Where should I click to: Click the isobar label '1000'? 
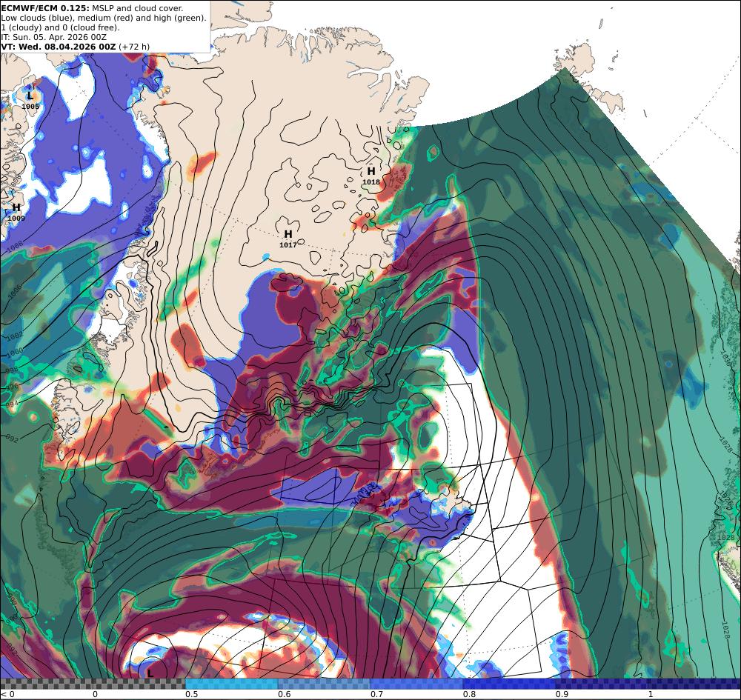[15, 353]
